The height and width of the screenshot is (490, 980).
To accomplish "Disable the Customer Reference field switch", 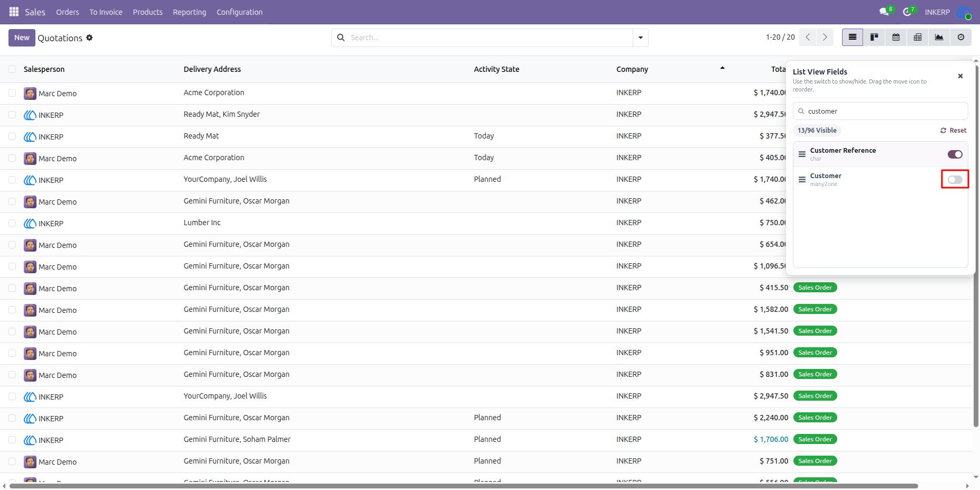I will click(955, 154).
